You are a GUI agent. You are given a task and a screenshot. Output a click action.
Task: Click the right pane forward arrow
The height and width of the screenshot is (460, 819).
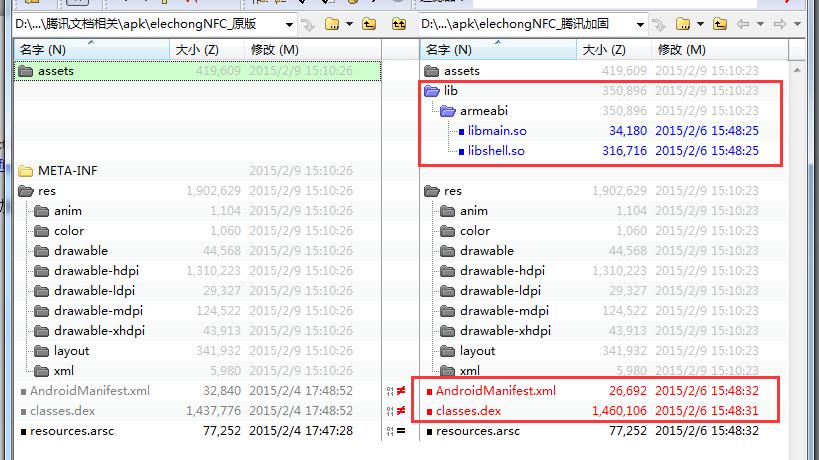780,24
